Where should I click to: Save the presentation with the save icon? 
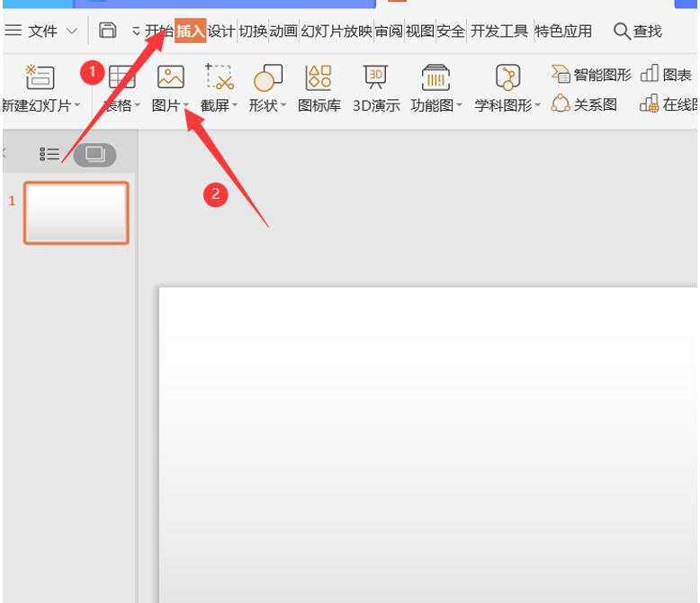point(108,31)
